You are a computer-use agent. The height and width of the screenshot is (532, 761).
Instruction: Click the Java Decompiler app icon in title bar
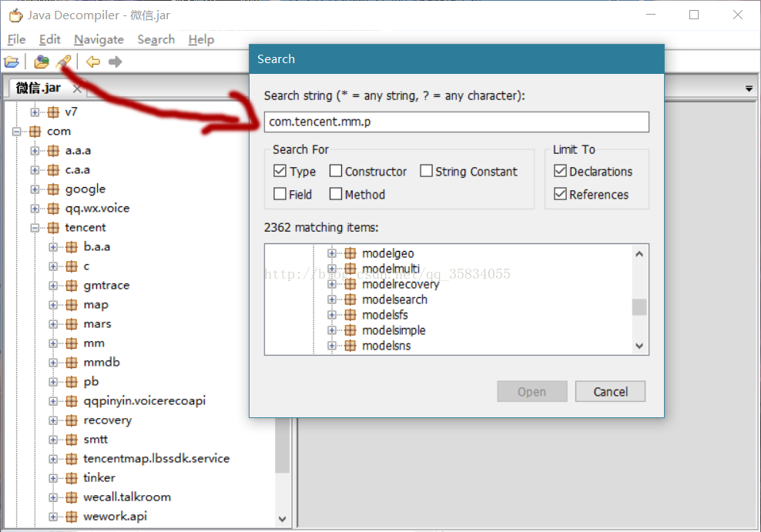(x=15, y=15)
